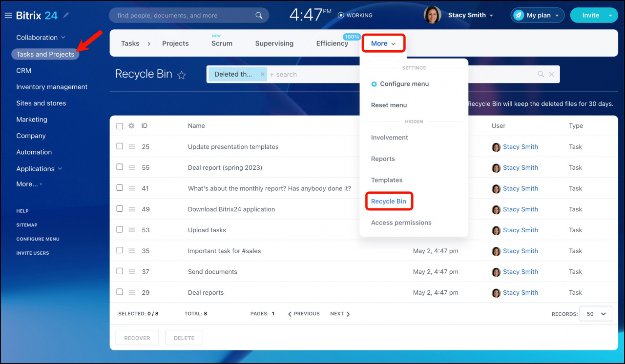Viewport: 625px width, 364px height.
Task: Open row actions menu for task 37
Action: tap(132, 272)
